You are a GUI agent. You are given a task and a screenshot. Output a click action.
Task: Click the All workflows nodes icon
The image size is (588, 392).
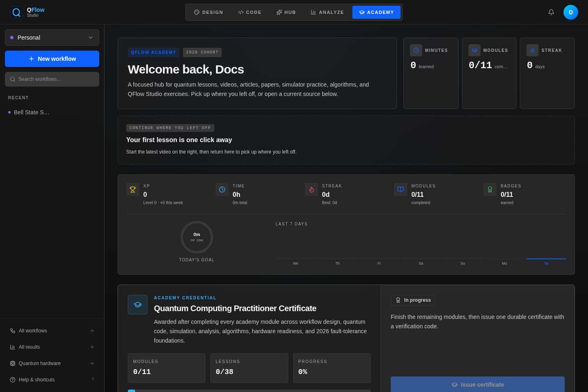(x=13, y=331)
